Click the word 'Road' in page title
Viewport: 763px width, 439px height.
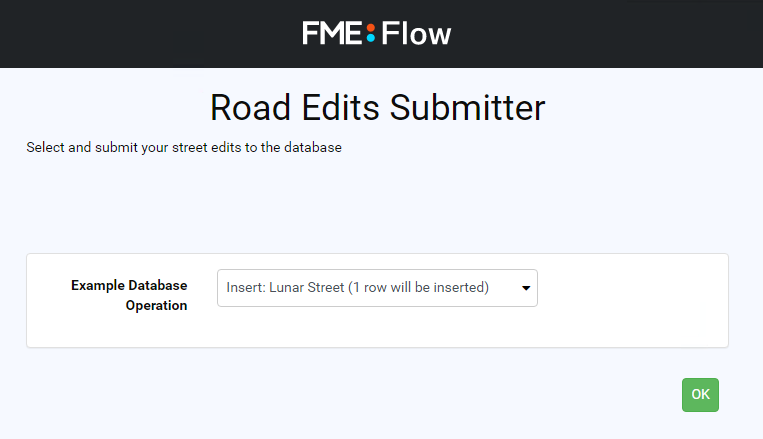(x=251, y=107)
